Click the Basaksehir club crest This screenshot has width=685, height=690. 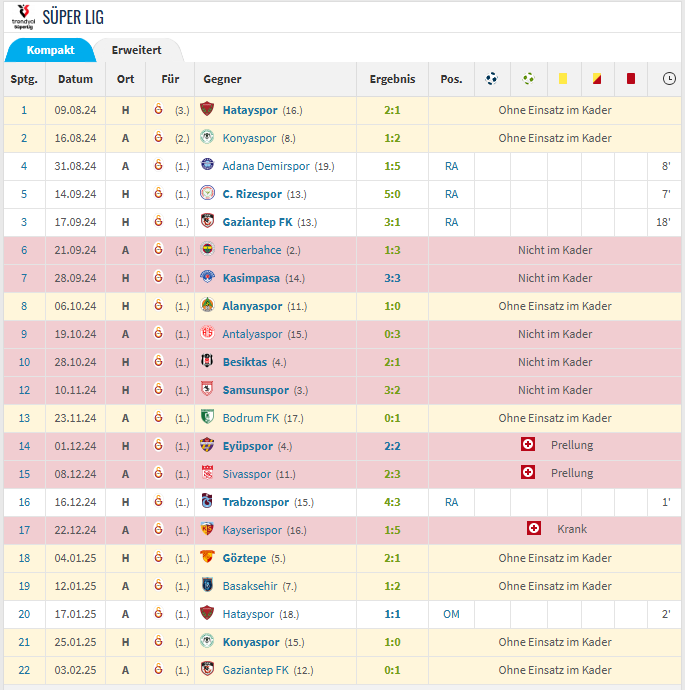(207, 585)
